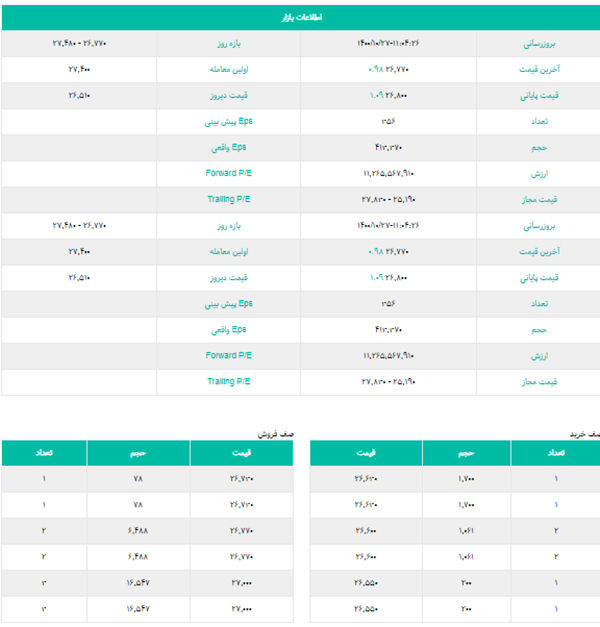
Task: Open the first Eps پیش بینی label
Action: pyautogui.click(x=229, y=122)
